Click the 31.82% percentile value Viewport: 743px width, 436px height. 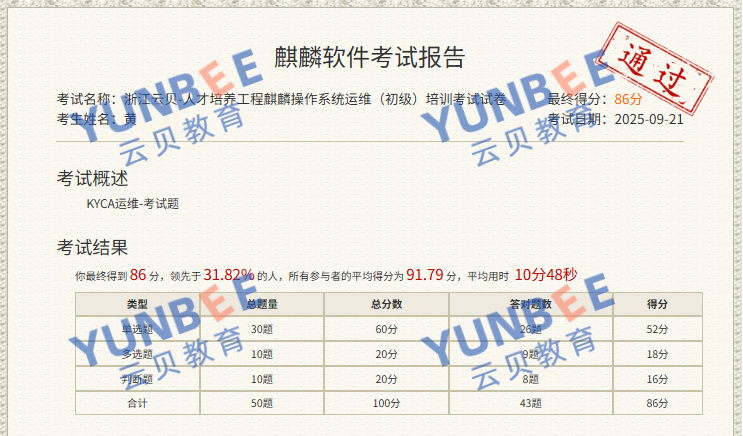click(x=228, y=275)
